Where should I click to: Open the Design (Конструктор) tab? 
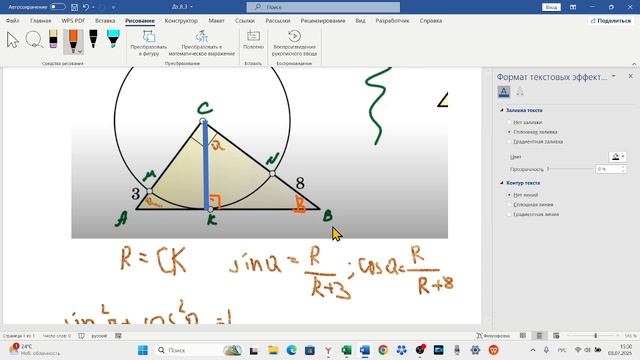click(181, 20)
